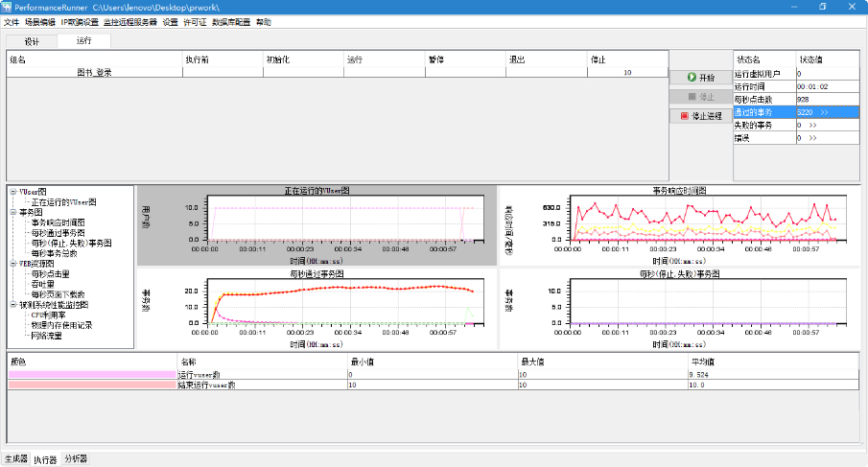Click the 名称 column header
The image size is (868, 467).
tap(263, 362)
